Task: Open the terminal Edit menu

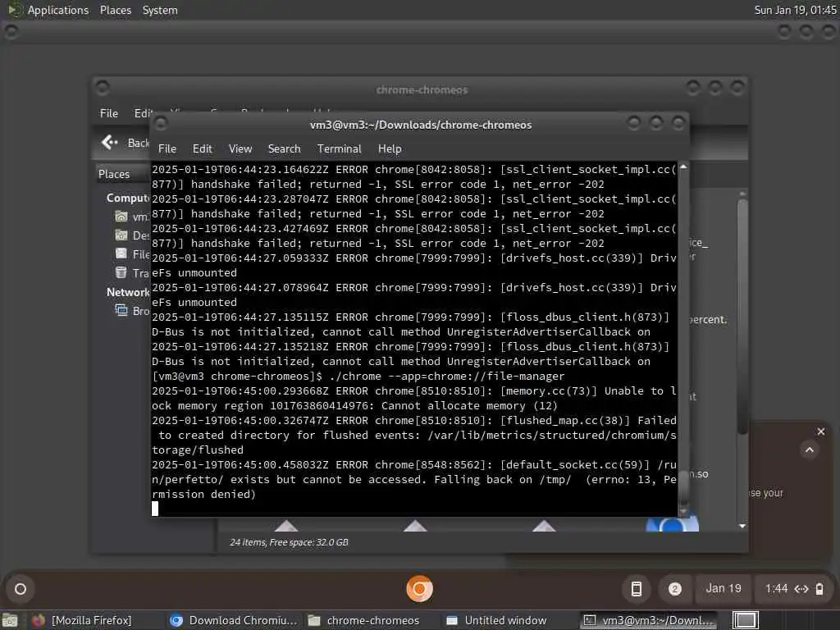Action: click(x=202, y=149)
